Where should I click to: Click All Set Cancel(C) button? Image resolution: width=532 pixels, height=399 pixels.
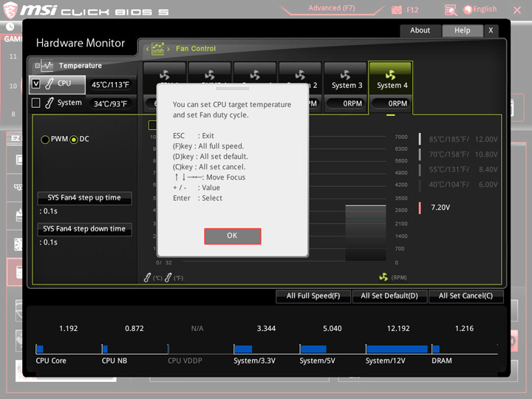[465, 296]
